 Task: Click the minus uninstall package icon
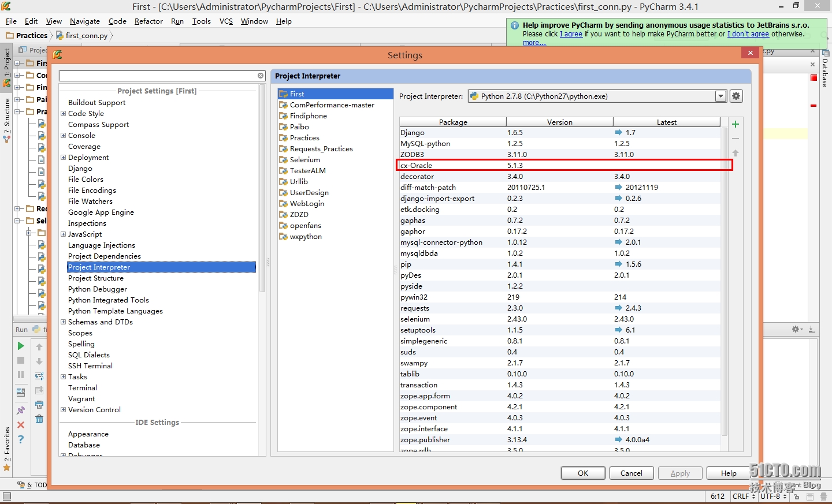click(x=736, y=139)
